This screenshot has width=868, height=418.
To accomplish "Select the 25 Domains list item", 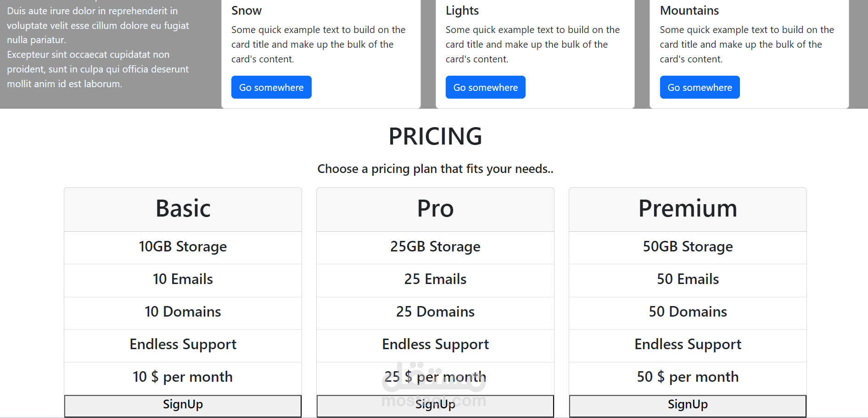I will tap(435, 312).
